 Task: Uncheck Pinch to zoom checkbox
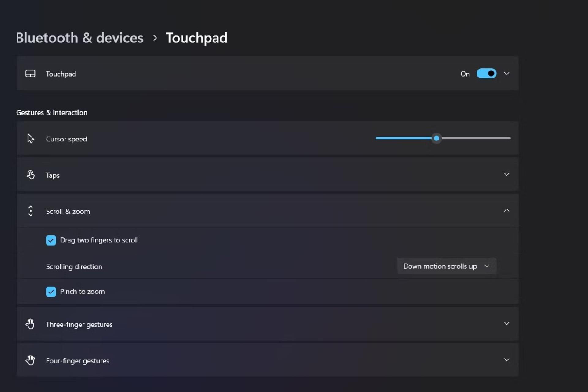(x=51, y=292)
